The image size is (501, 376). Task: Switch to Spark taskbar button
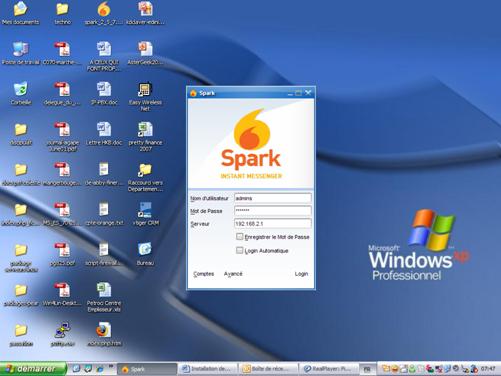[x=148, y=369]
